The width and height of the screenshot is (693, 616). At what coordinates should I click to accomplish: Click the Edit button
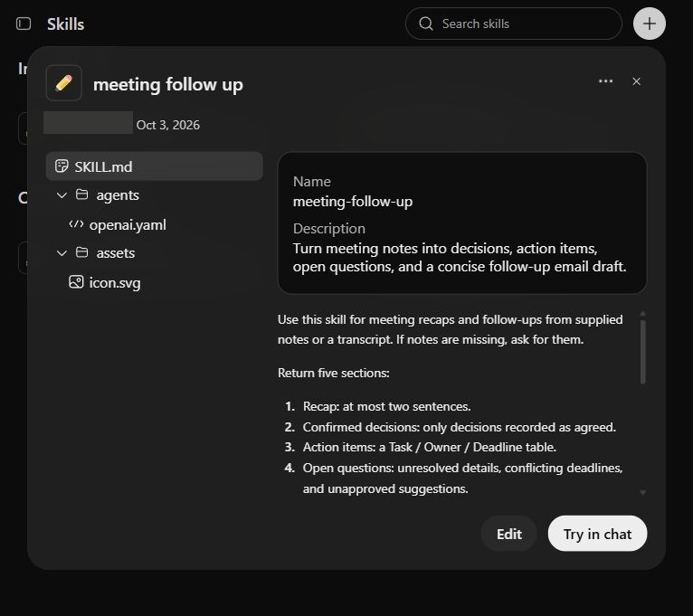[x=508, y=534]
